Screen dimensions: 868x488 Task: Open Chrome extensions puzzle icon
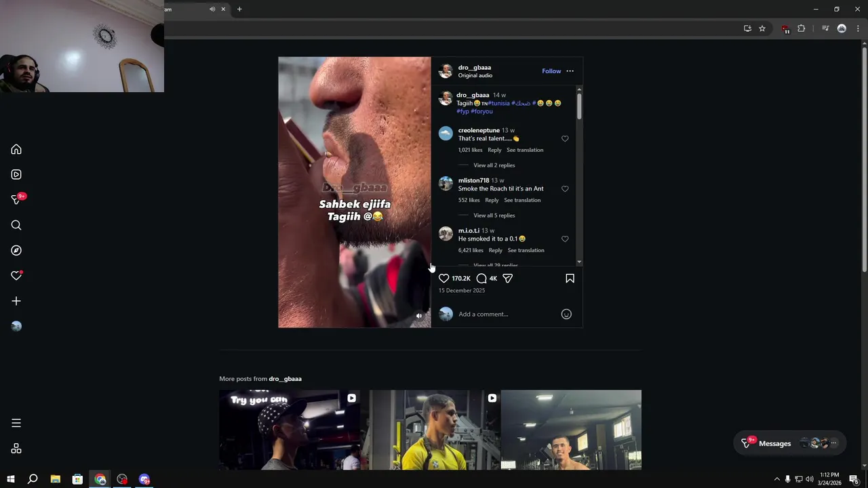pos(802,28)
